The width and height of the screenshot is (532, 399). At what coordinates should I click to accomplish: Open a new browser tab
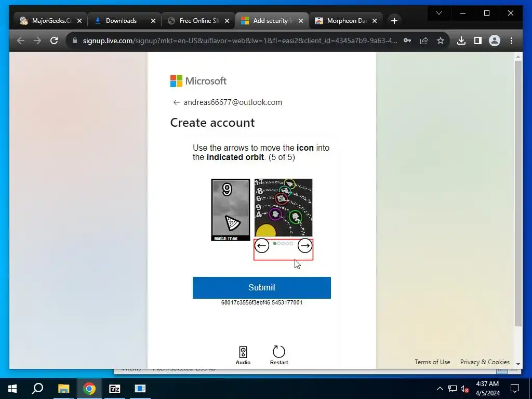394,21
